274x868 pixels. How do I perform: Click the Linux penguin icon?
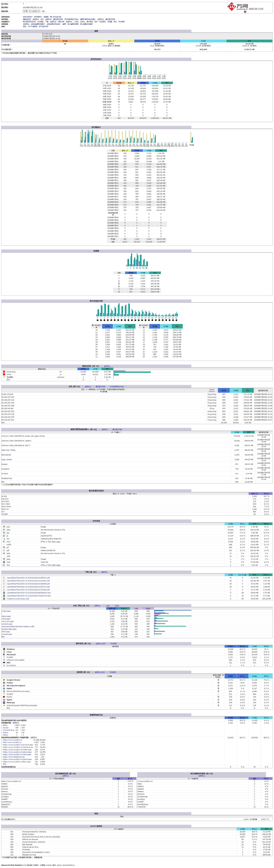click(x=4, y=652)
